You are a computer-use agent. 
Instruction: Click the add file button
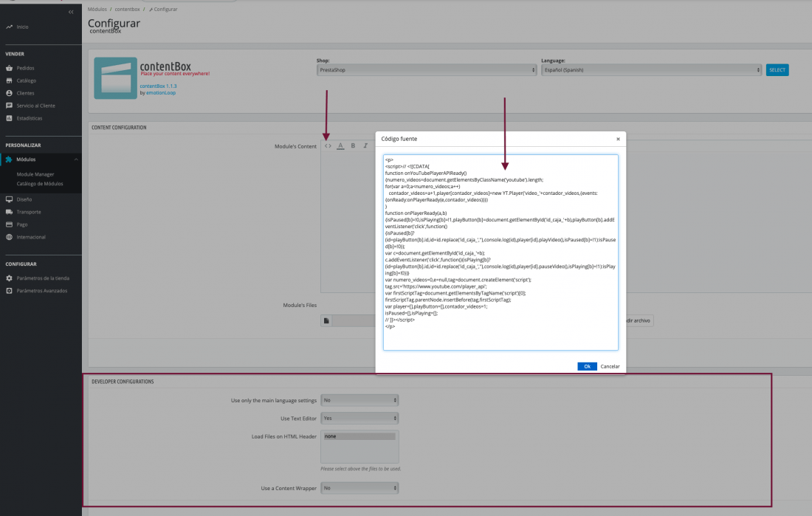(639, 320)
